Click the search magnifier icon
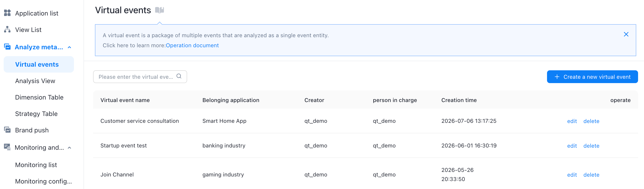 (x=179, y=76)
